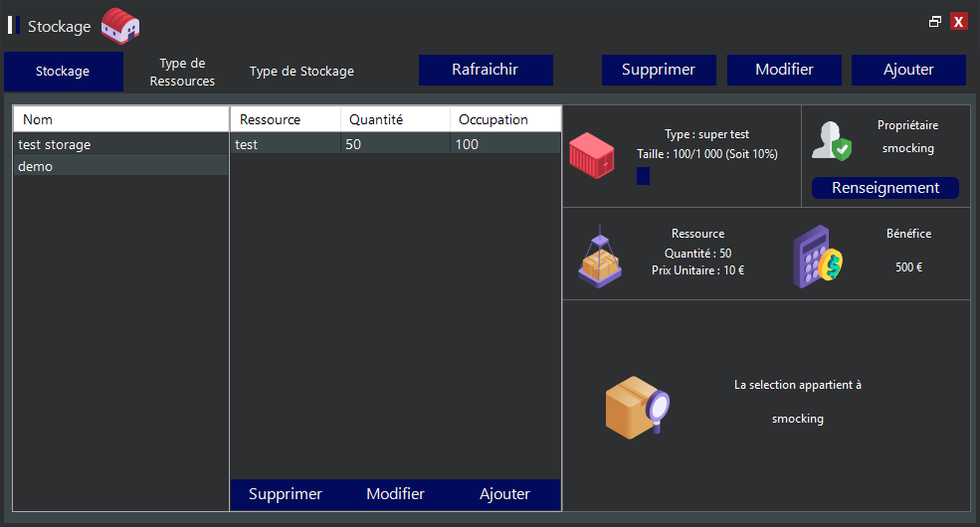The height and width of the screenshot is (527, 980).
Task: Select the 'test storage' row
Action: coord(120,144)
